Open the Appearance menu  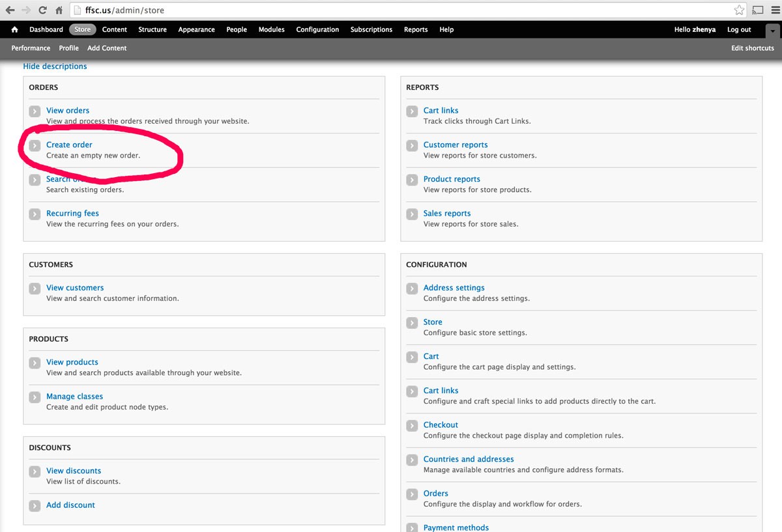(197, 29)
